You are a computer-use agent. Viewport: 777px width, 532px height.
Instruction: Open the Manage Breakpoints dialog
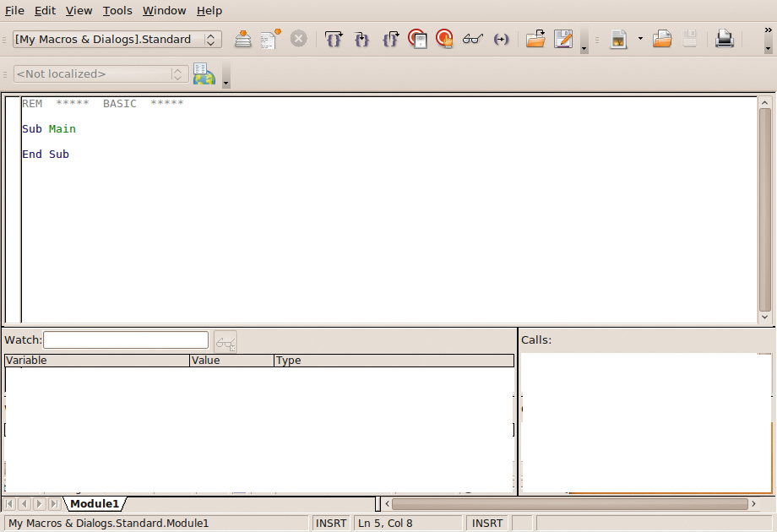(444, 39)
